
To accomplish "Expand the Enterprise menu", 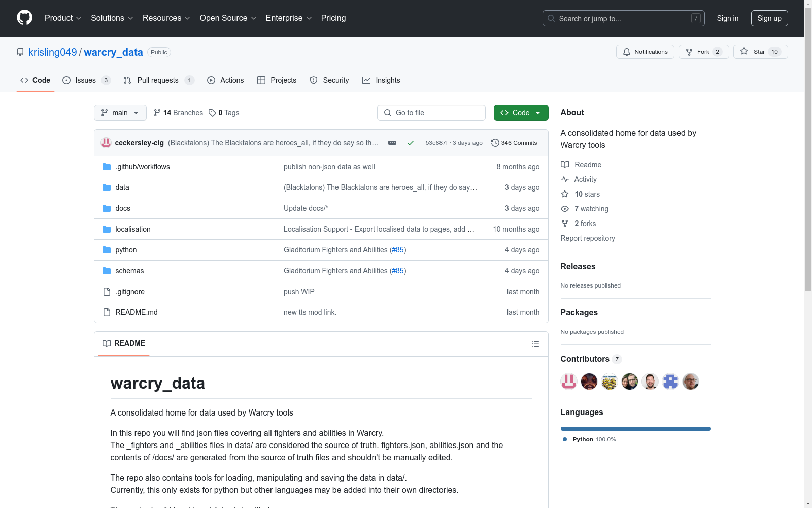I will coord(289,18).
